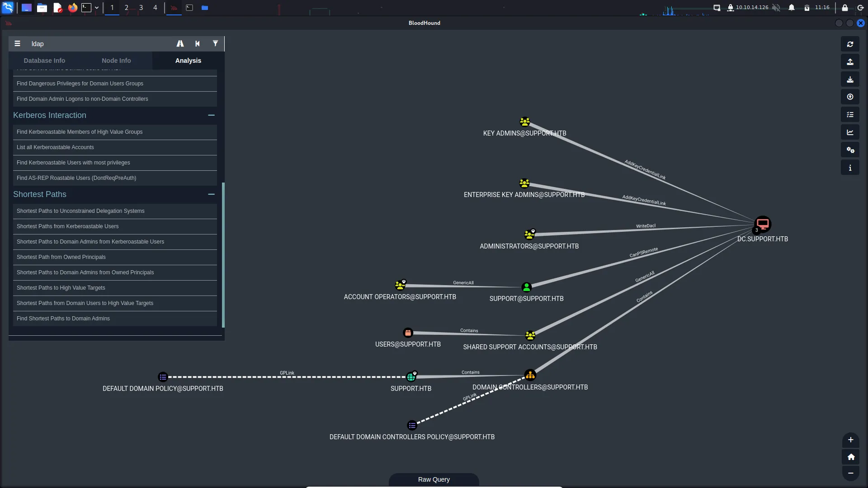This screenshot has width=868, height=488.
Task: Run Shortest Paths to Unconstrained Delegation Systems
Action: (x=115, y=211)
